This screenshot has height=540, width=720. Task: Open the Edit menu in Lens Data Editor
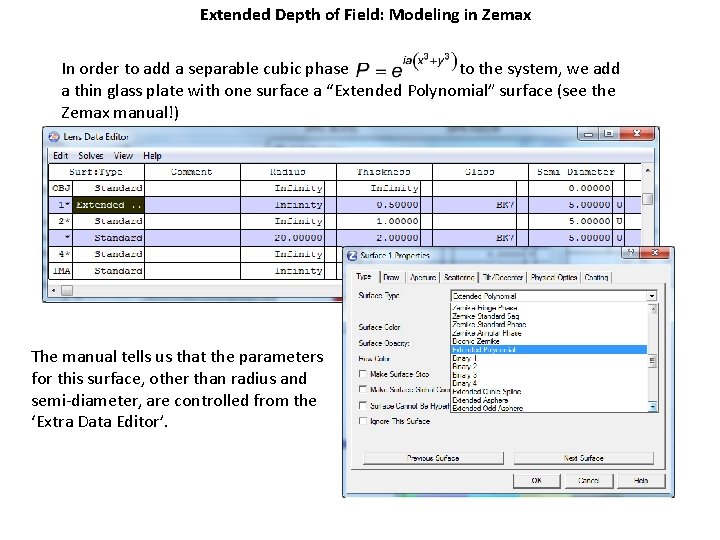coord(60,156)
